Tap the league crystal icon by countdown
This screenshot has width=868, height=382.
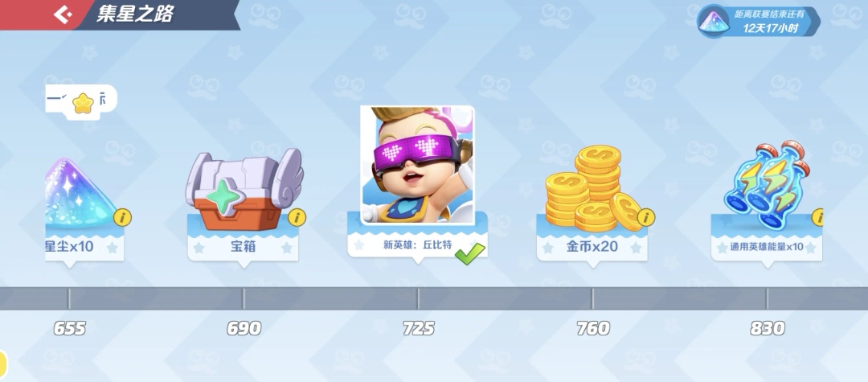coord(712,22)
